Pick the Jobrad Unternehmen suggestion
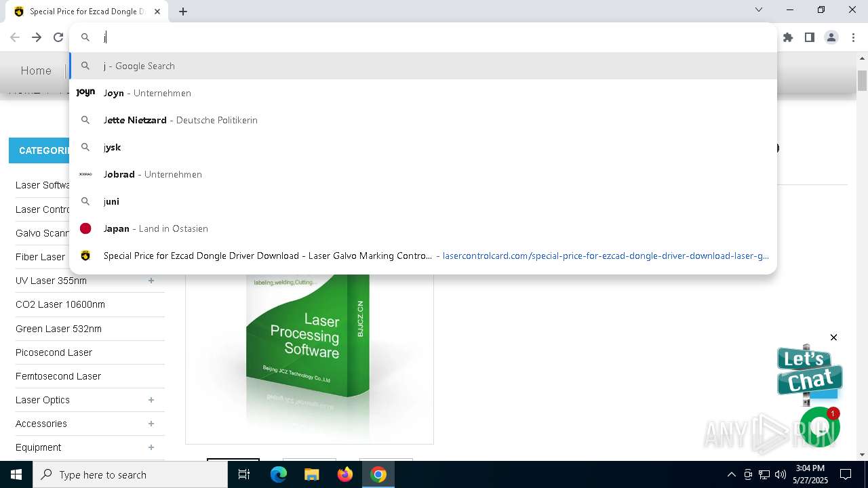Image resolution: width=868 pixels, height=488 pixels. point(423,174)
